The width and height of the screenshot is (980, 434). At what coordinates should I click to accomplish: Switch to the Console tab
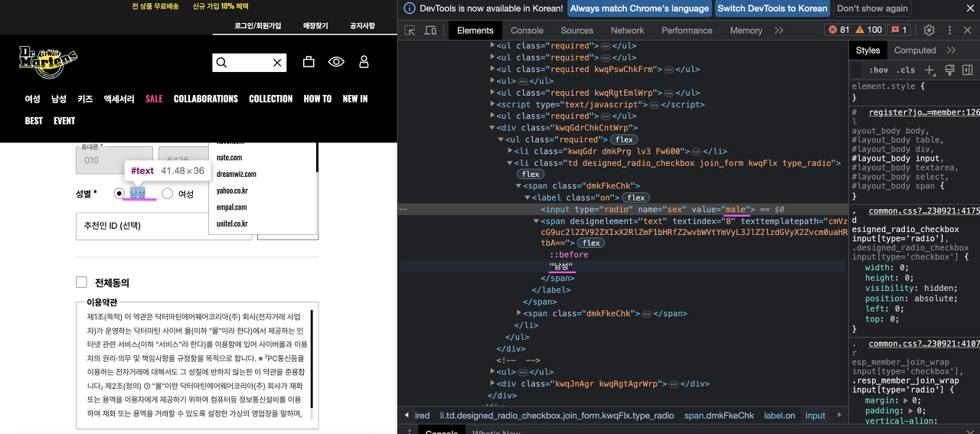point(527,30)
